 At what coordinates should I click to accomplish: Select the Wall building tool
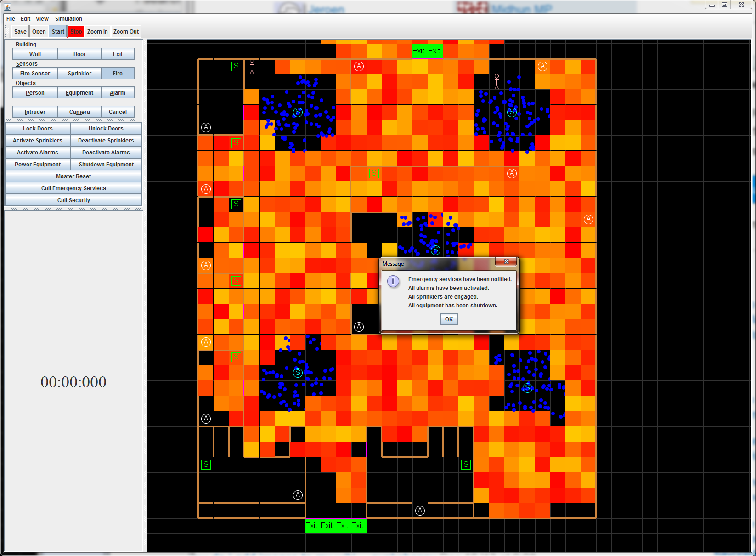(35, 54)
